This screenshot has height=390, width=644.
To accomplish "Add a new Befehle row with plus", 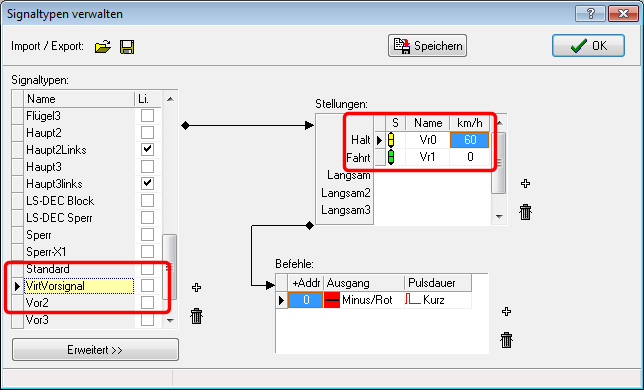I will [506, 312].
